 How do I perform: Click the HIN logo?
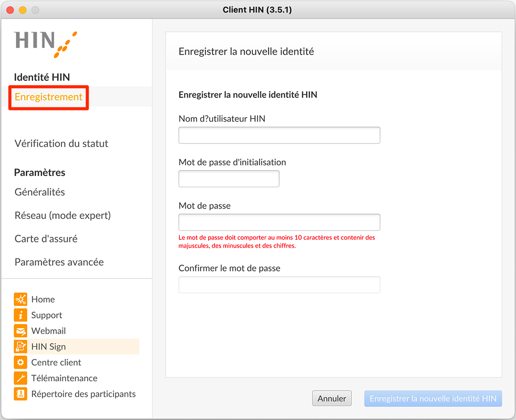click(x=46, y=44)
